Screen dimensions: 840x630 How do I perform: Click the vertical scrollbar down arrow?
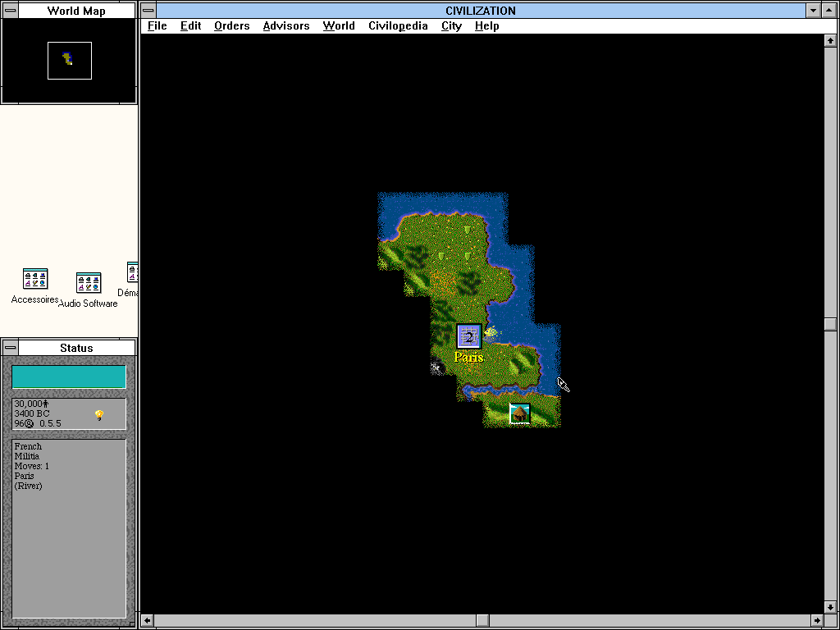pos(830,608)
